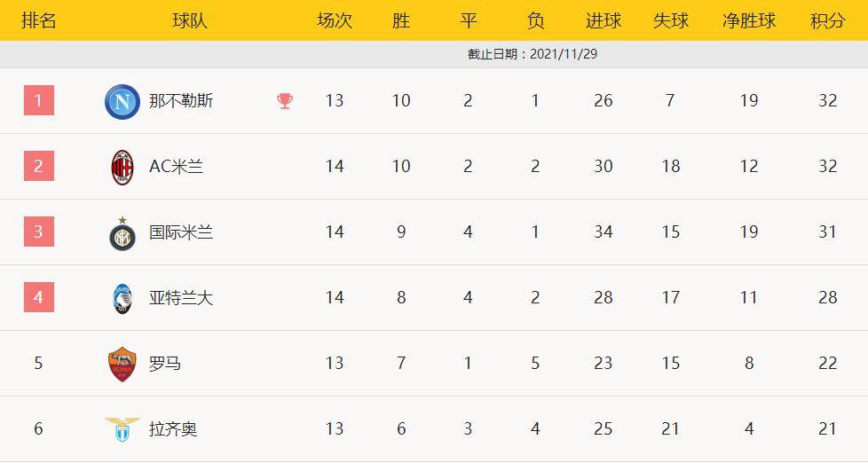Click the red rank 4 badge
The height and width of the screenshot is (463, 868).
(x=38, y=297)
